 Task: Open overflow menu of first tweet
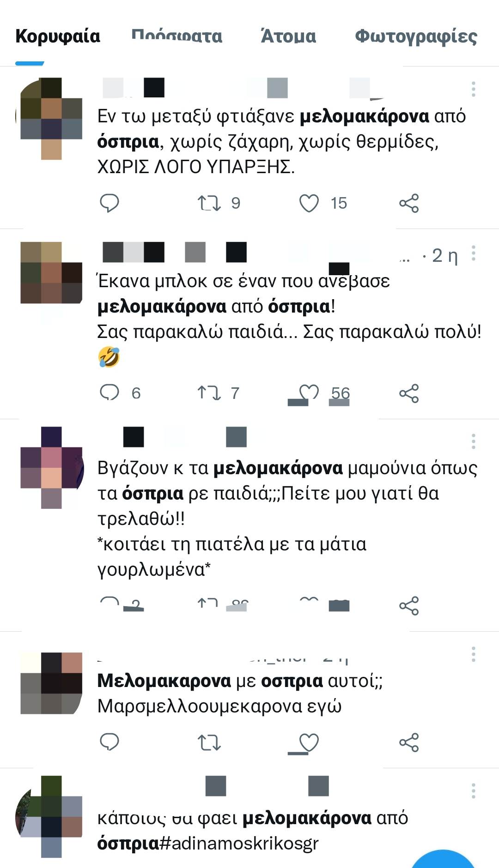click(473, 89)
